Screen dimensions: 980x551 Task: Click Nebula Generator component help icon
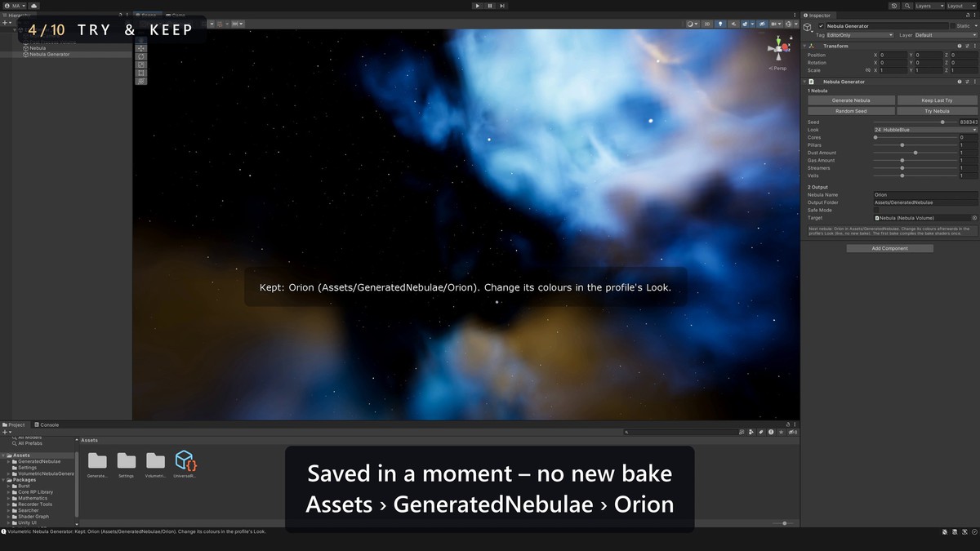[x=959, y=82]
